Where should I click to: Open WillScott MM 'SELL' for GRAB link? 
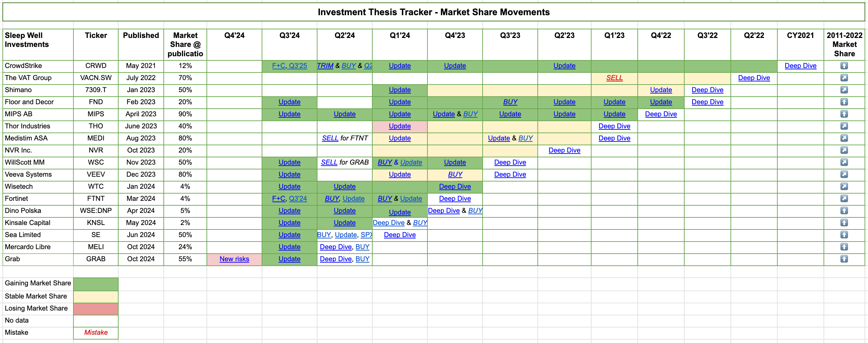pyautogui.click(x=329, y=162)
